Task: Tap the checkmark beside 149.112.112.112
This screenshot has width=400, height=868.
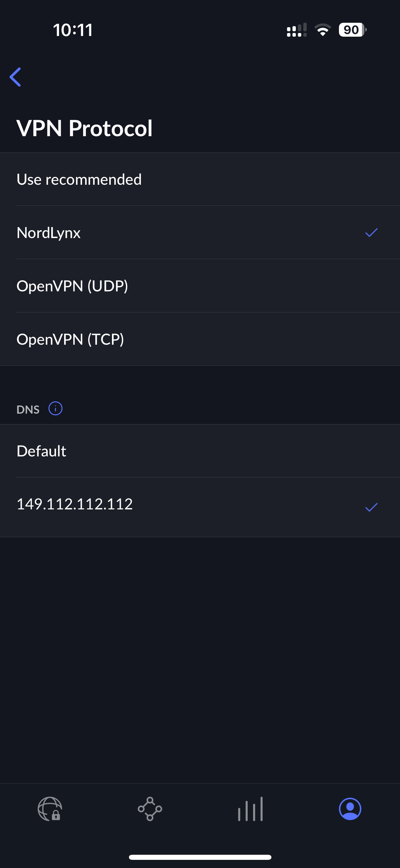Action: pos(372,507)
